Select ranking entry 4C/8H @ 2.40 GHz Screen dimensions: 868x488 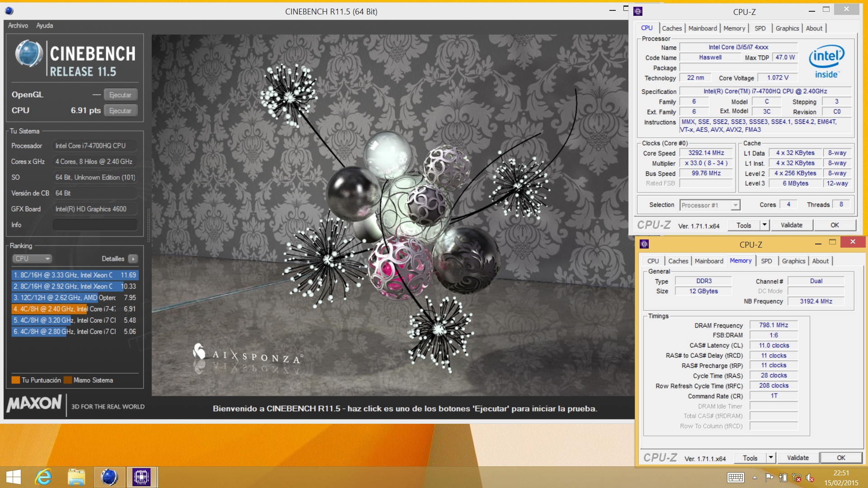pos(75,309)
